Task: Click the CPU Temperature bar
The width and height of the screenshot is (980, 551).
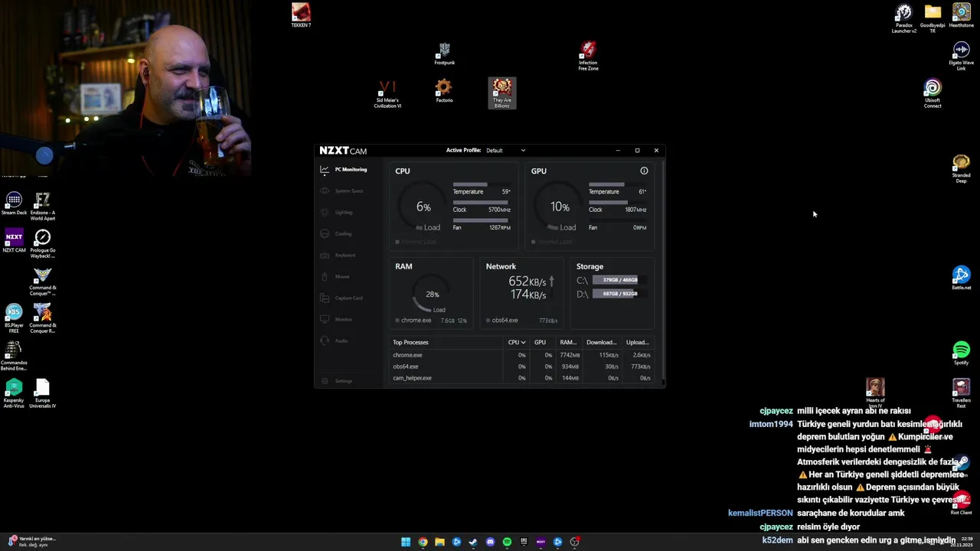Action: pyautogui.click(x=482, y=184)
